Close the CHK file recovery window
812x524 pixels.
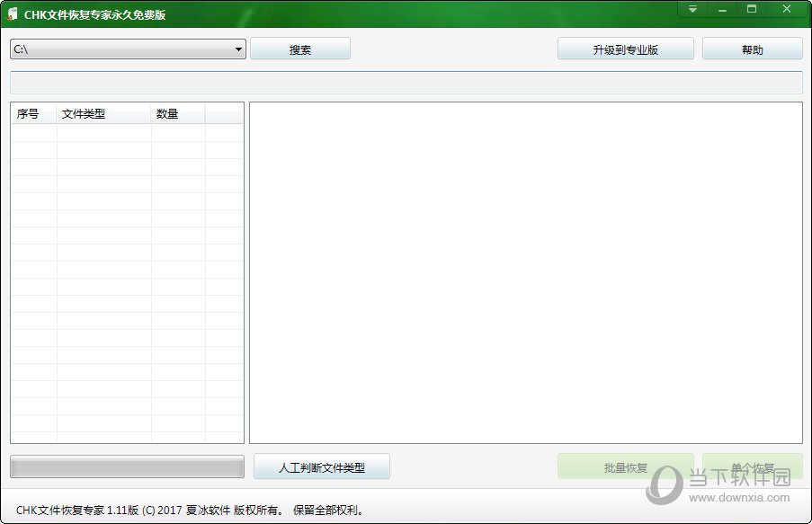click(x=787, y=9)
